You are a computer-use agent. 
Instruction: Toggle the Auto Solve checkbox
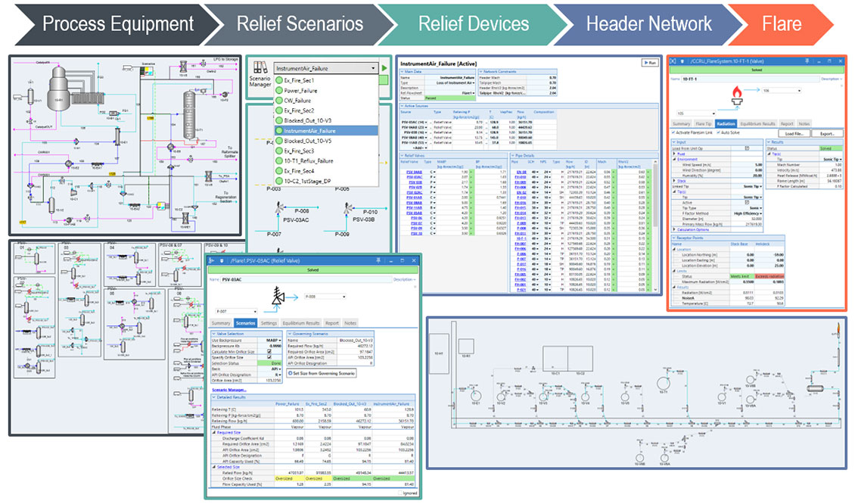click(x=720, y=132)
